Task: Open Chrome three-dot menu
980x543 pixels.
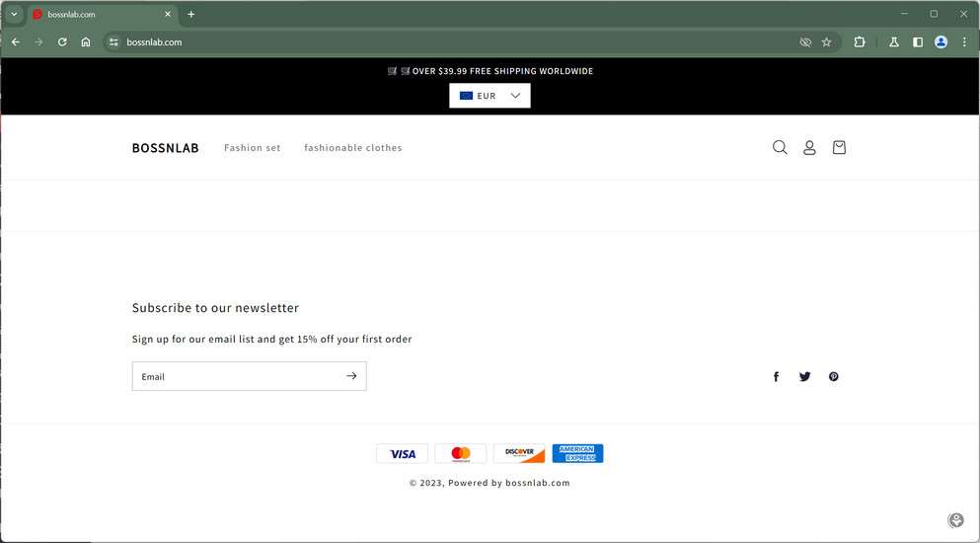Action: click(x=964, y=41)
